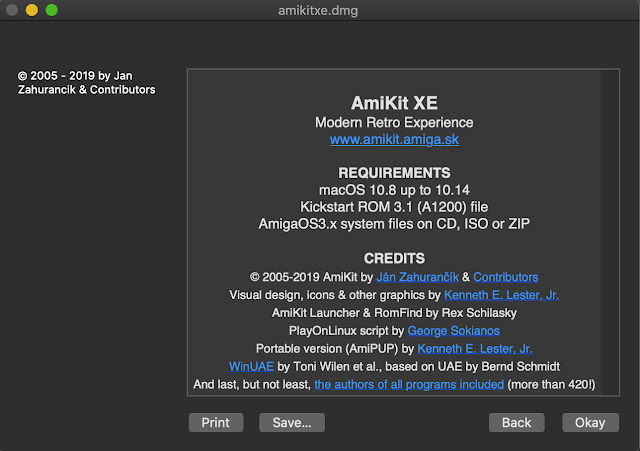Click the AmiKit XE heading text
This screenshot has height=451, width=640.
point(394,103)
